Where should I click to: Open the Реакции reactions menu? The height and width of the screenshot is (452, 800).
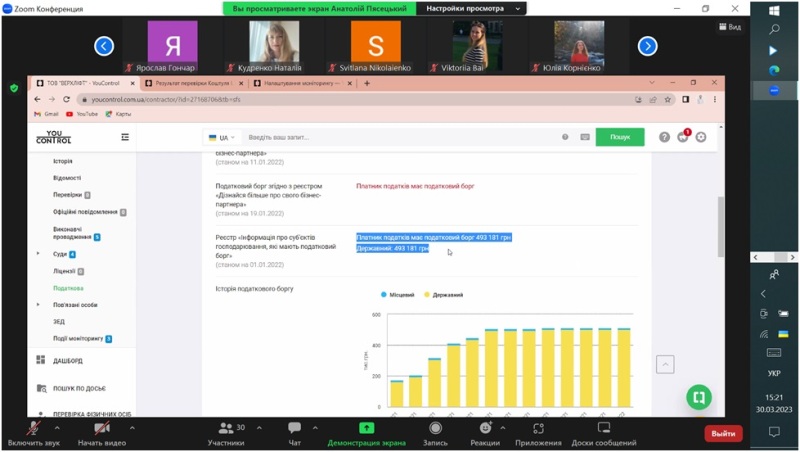[485, 434]
